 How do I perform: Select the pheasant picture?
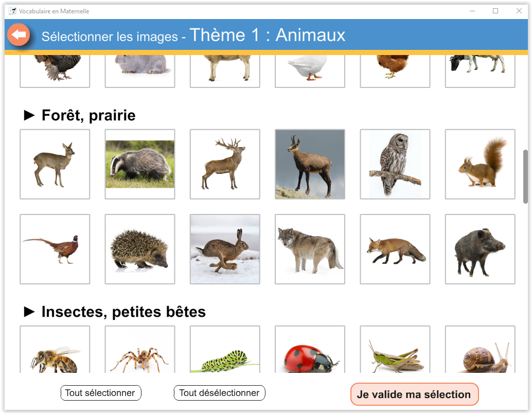click(x=55, y=249)
